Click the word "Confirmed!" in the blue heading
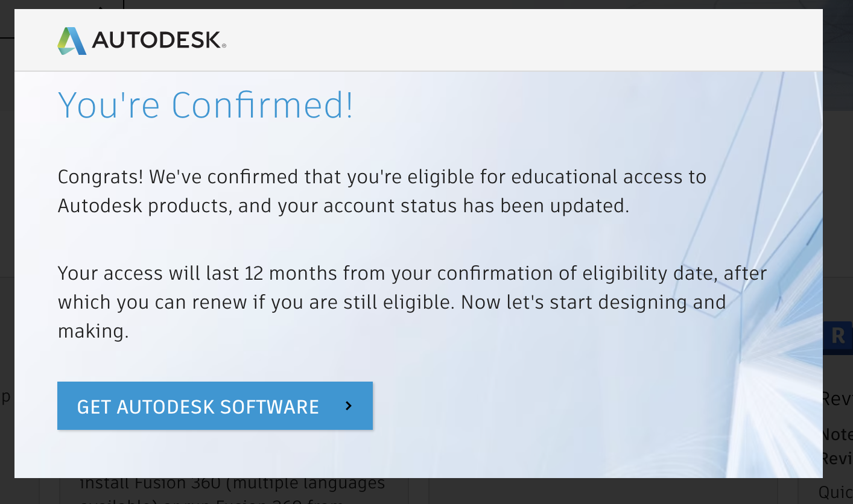Screen dimensions: 853x504 [x=262, y=105]
